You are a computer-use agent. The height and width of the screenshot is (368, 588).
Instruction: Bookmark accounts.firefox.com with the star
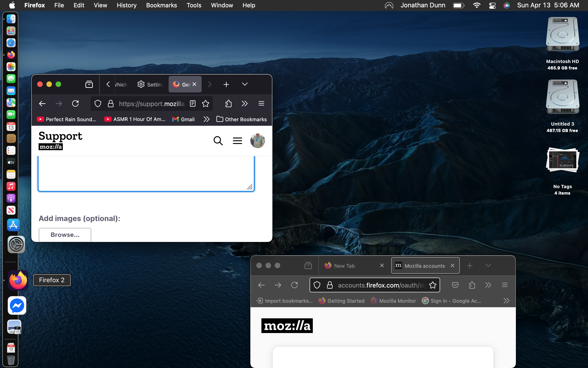pos(433,285)
